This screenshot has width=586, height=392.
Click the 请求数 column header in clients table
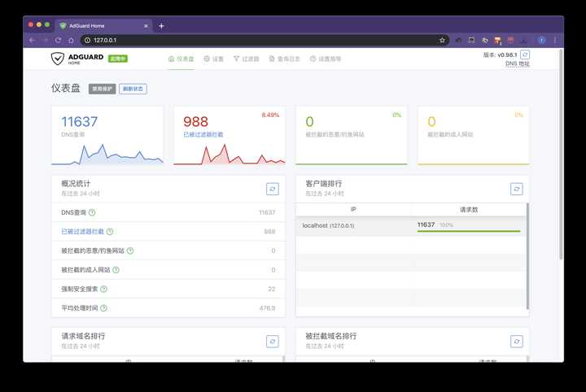pyautogui.click(x=469, y=210)
